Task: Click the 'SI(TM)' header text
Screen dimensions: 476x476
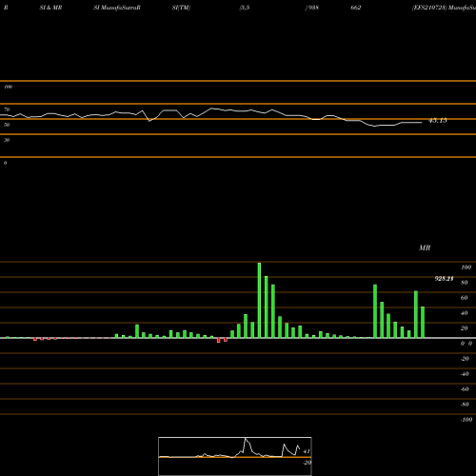Action: coord(181,8)
